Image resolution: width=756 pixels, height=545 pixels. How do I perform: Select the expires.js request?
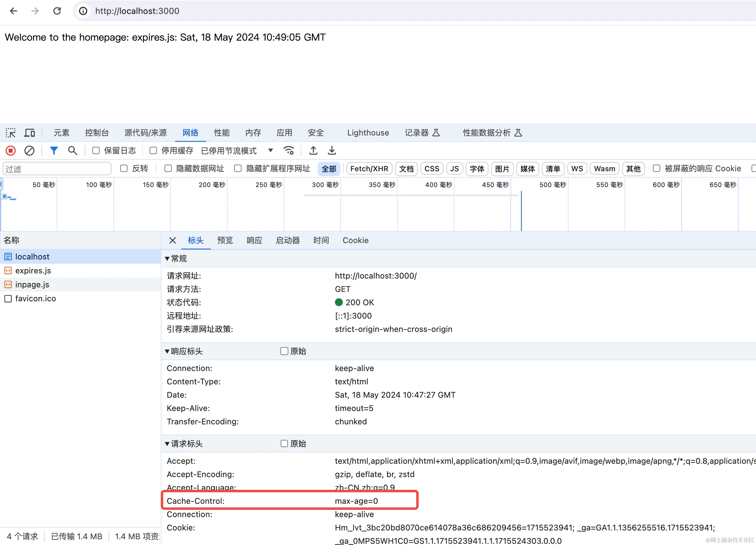coord(33,270)
